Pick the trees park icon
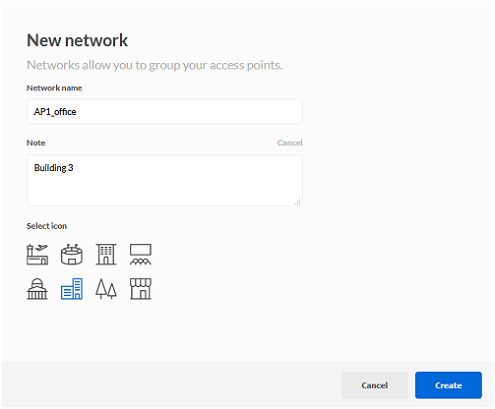495x409 pixels. 106,289
